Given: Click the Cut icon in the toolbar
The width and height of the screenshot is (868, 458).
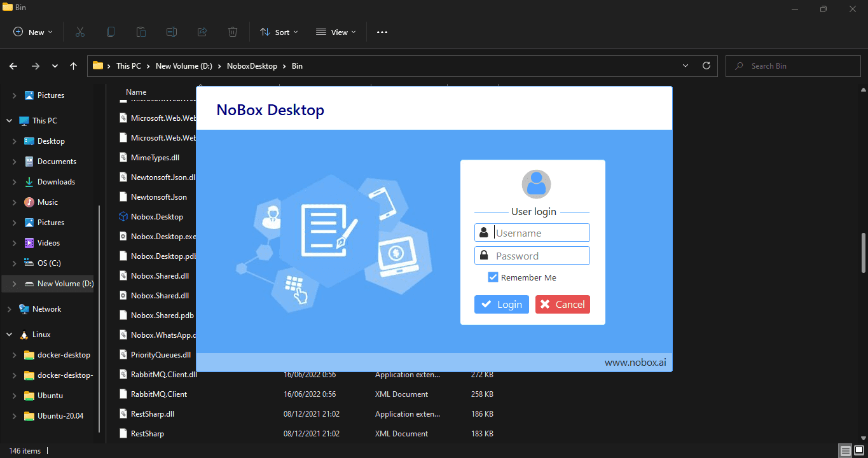Looking at the screenshot, I should tap(80, 32).
